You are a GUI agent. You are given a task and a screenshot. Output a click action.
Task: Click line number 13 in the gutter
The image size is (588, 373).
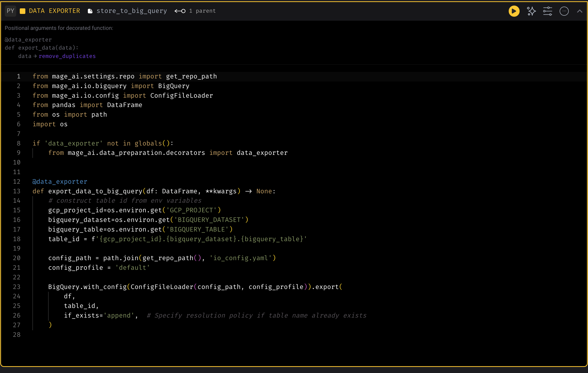pyautogui.click(x=16, y=191)
